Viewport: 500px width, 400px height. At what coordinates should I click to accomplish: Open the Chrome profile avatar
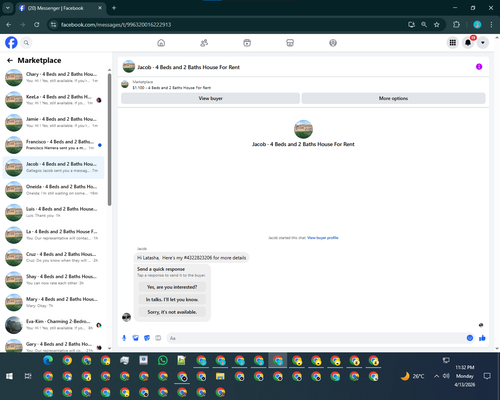(x=477, y=25)
